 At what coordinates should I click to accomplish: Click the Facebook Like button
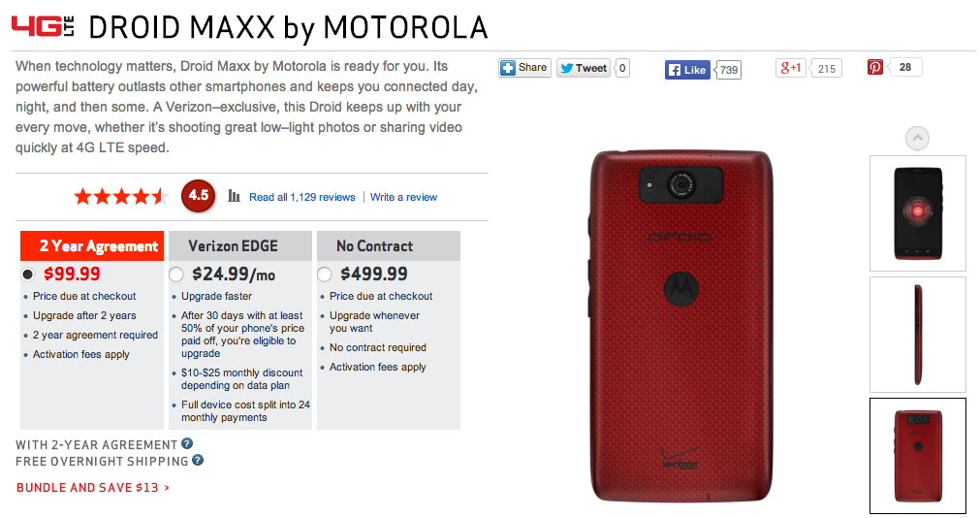687,70
